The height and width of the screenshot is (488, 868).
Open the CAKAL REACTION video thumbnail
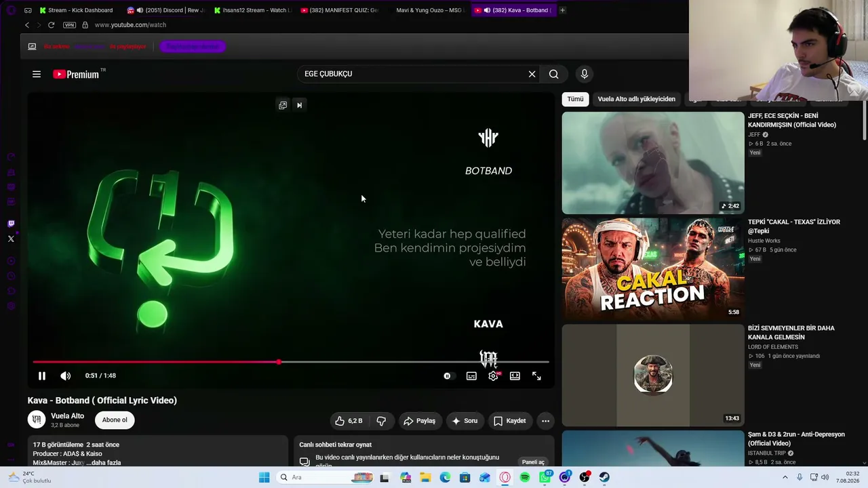tap(653, 269)
